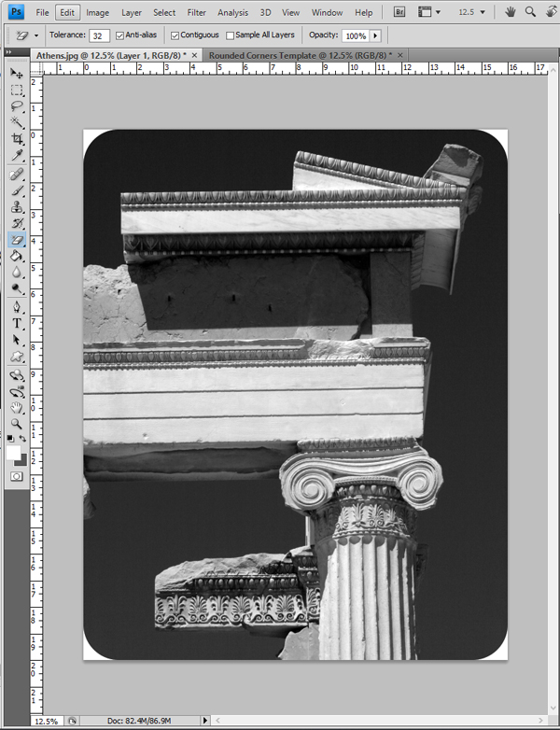The image size is (560, 730).
Task: Toggle the Anti-alias checkbox
Action: (x=119, y=35)
